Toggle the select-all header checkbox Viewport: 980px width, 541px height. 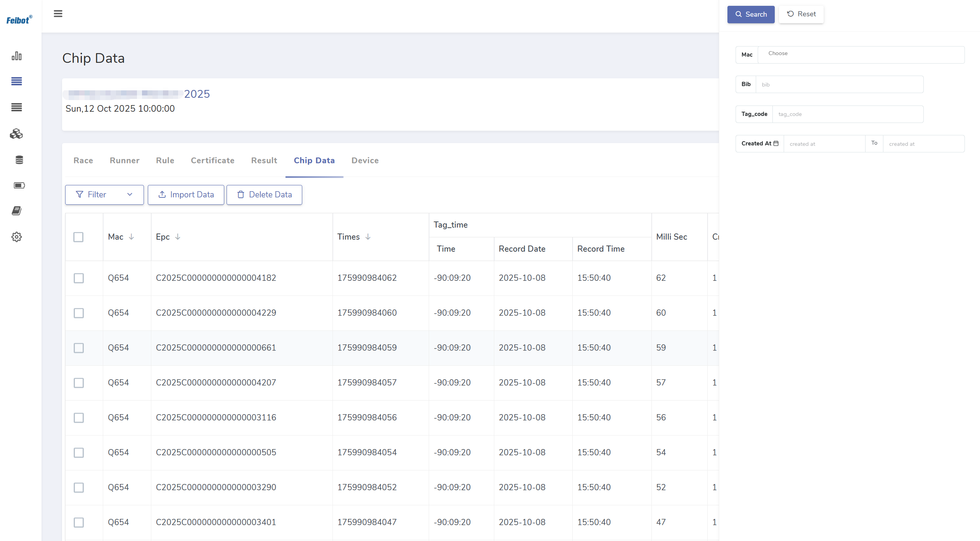pyautogui.click(x=78, y=237)
